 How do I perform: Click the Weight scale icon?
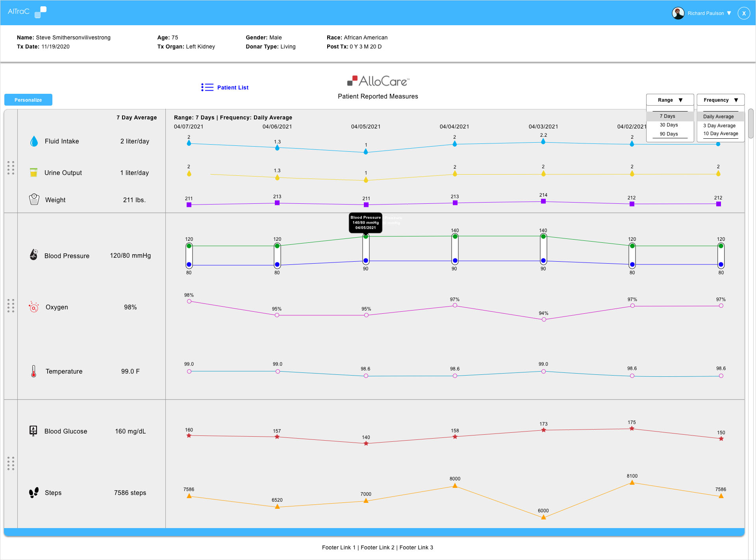coord(34,199)
